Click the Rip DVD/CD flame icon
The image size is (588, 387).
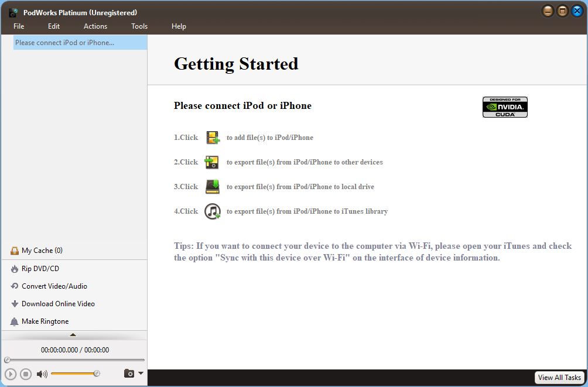15,269
